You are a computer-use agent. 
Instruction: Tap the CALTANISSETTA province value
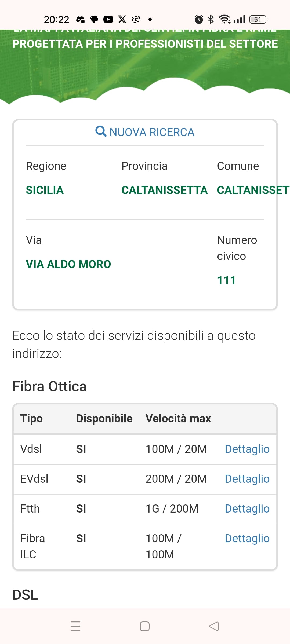click(165, 190)
